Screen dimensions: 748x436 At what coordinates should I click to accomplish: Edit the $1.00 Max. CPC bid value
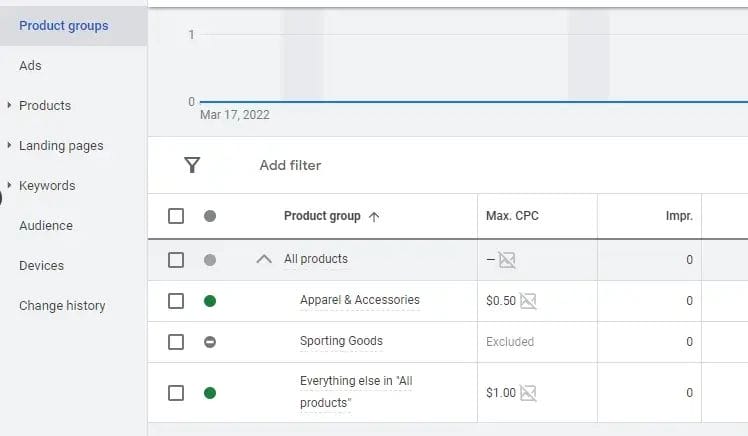(500, 393)
